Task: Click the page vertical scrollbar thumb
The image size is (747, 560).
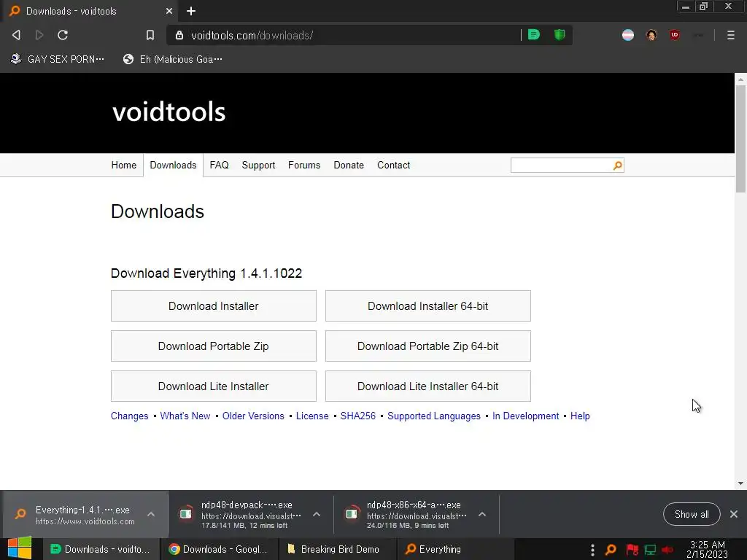Action: pyautogui.click(x=740, y=139)
